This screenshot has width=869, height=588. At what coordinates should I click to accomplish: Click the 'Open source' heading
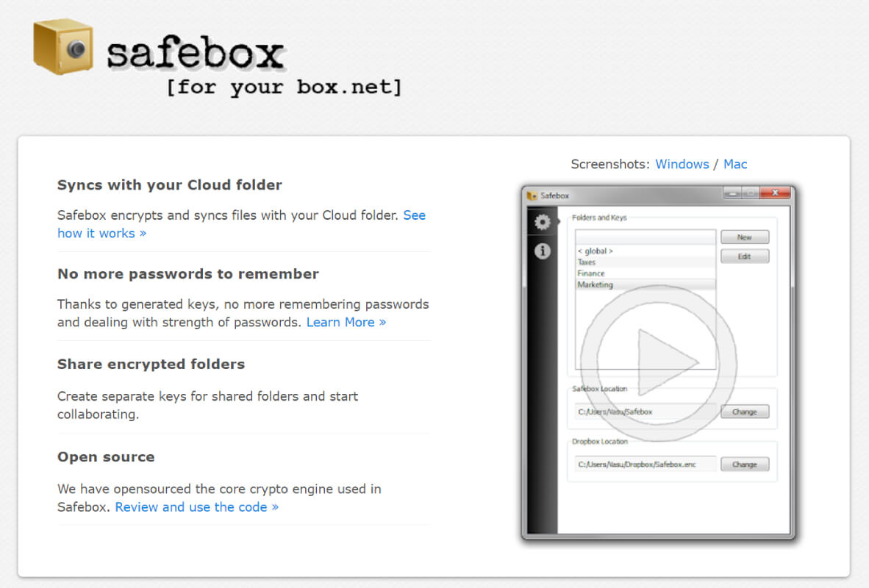click(106, 457)
